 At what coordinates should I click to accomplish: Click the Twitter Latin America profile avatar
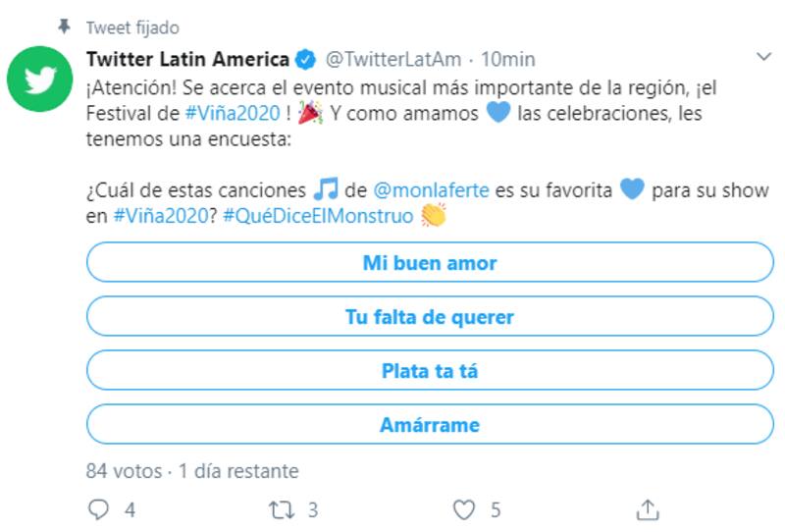[x=41, y=79]
